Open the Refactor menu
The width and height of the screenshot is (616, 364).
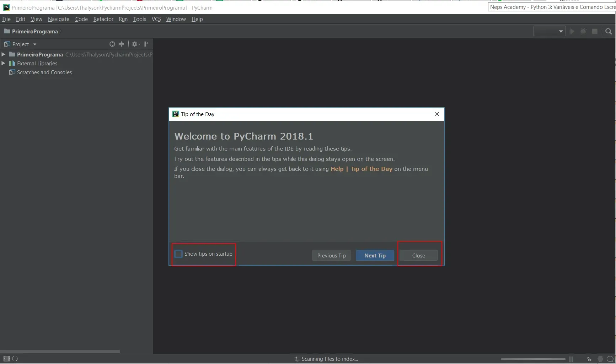[103, 19]
